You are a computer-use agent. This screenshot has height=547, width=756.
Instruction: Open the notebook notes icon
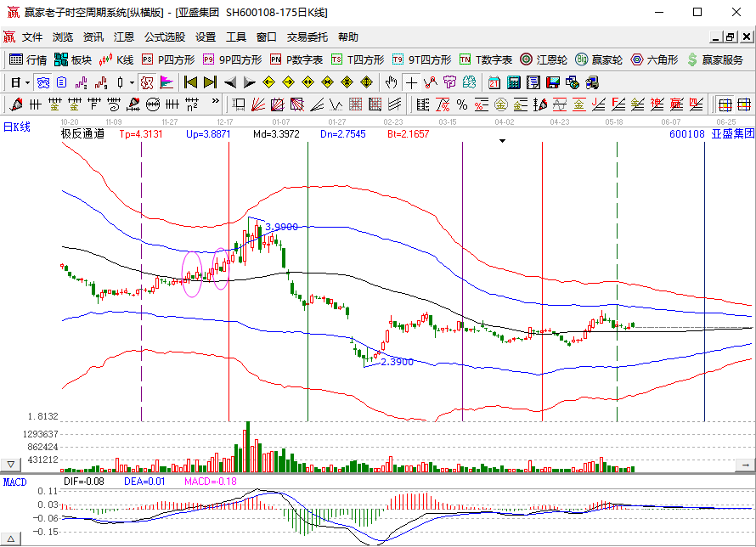click(533, 83)
